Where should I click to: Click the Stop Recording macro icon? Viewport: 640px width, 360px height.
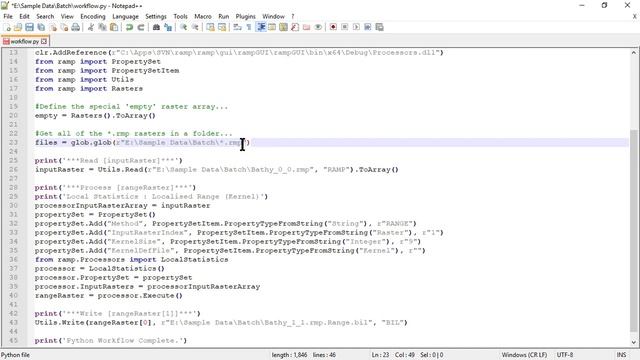(x=344, y=27)
